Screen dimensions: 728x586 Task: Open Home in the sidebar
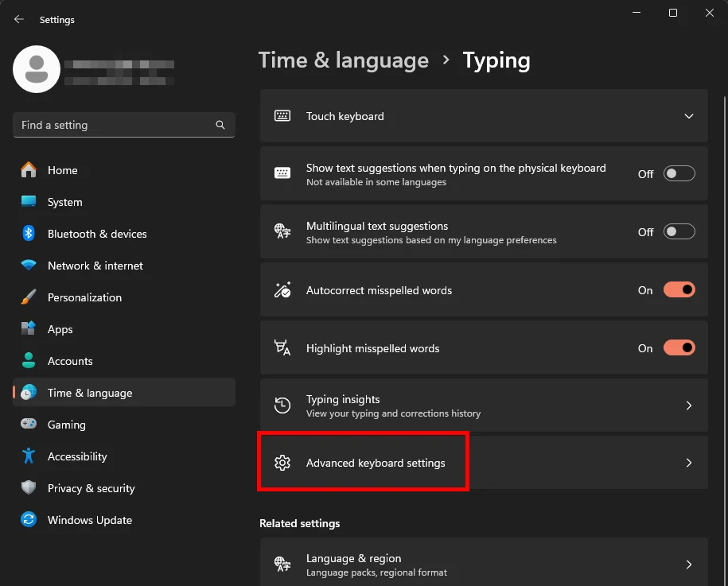pos(124,170)
